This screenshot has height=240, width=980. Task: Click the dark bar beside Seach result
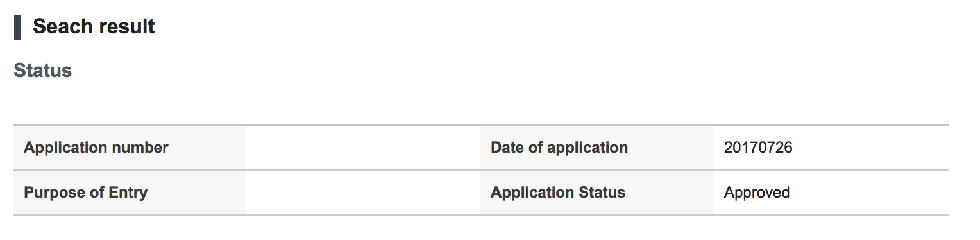[17, 27]
